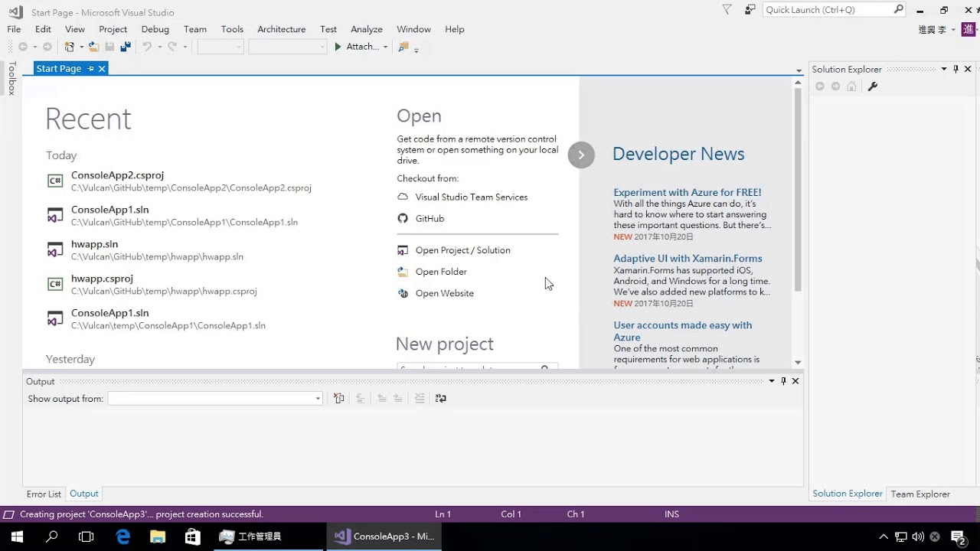This screenshot has width=980, height=551.
Task: Click Solution Explorer Forward icon
Action: point(835,86)
